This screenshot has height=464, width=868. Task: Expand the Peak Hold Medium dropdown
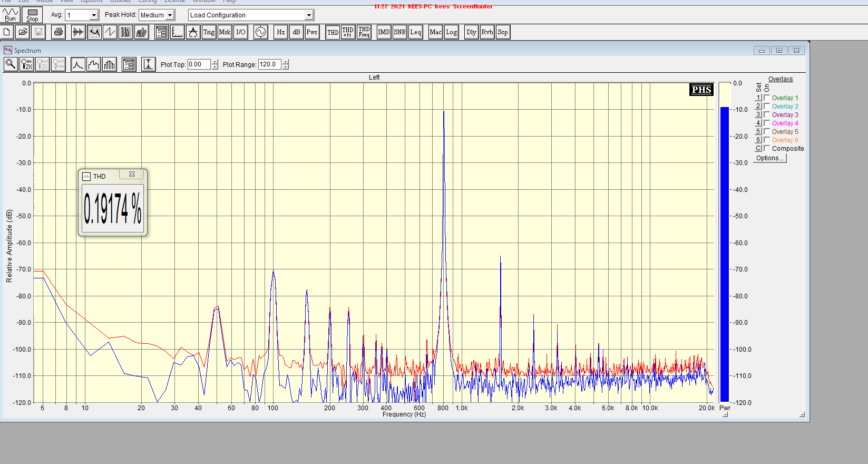pyautogui.click(x=170, y=15)
